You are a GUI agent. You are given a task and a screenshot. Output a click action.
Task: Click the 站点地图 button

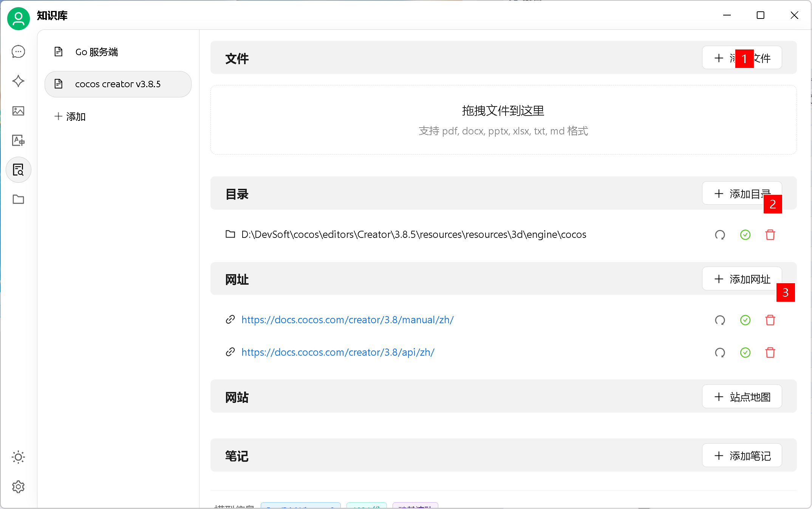[742, 397]
